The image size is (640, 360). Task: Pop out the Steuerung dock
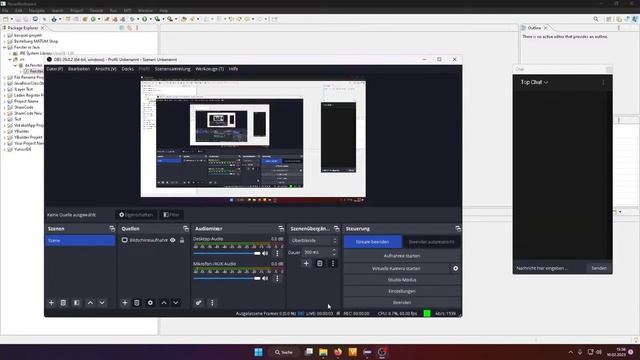pyautogui.click(x=458, y=229)
